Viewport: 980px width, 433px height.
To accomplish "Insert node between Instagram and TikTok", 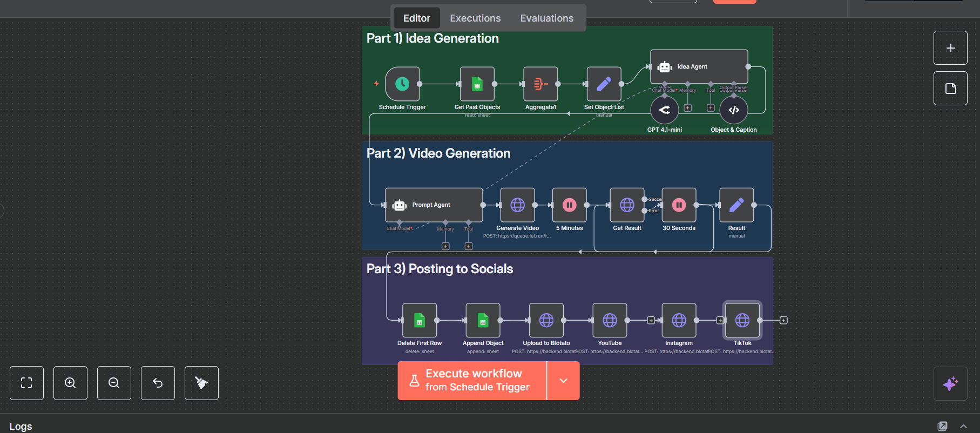I will (x=720, y=320).
